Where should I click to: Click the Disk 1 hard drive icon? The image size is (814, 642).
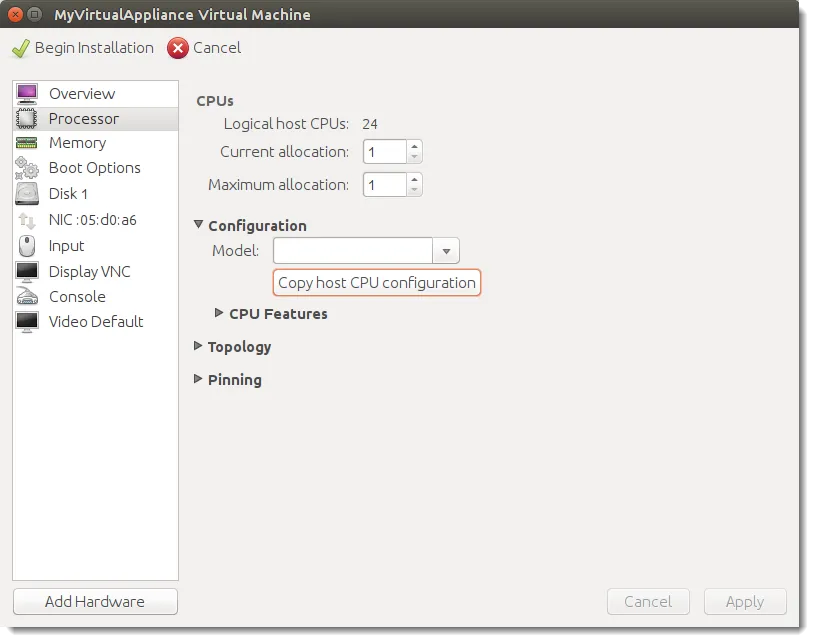pyautogui.click(x=26, y=194)
